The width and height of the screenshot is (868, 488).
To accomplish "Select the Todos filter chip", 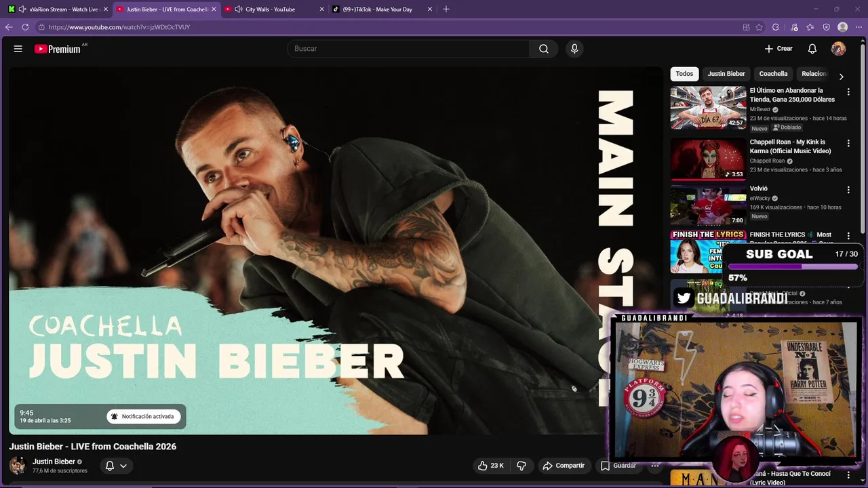I will pos(684,74).
